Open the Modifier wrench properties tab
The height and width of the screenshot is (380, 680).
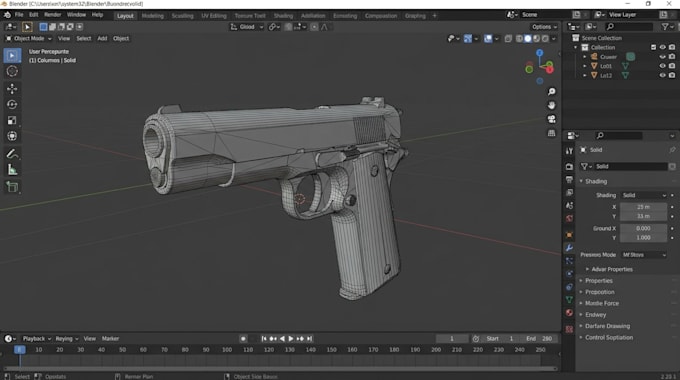pyautogui.click(x=569, y=248)
